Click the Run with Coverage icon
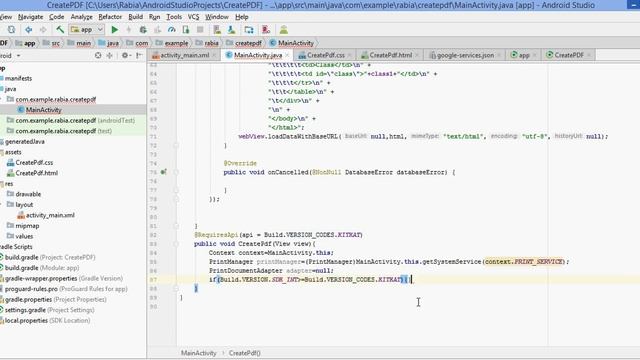Screen dimensions: 640x360 click(157, 30)
